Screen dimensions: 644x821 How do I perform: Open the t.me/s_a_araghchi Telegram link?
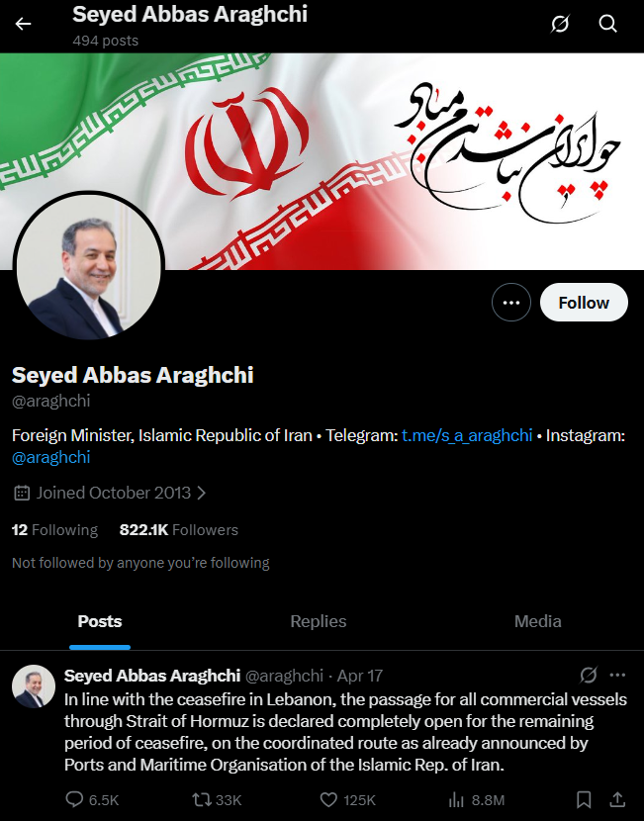pyautogui.click(x=467, y=435)
